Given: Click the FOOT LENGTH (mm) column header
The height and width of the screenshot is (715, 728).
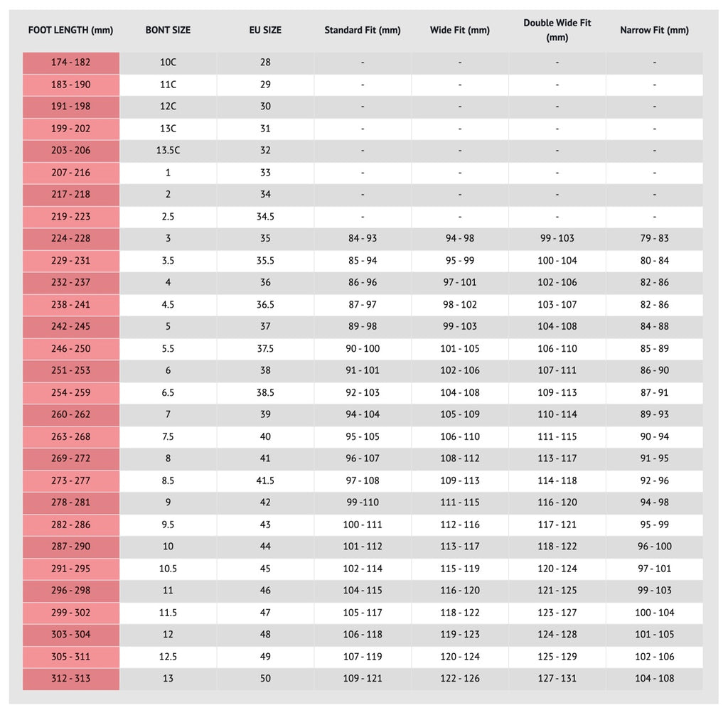Looking at the screenshot, I should click(70, 31).
